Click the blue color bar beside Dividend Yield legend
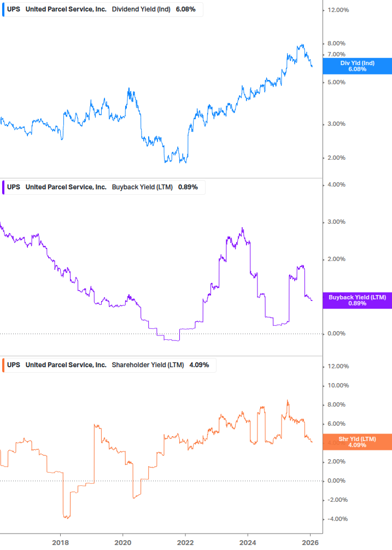This screenshot has height=550, width=392. tap(4, 9)
